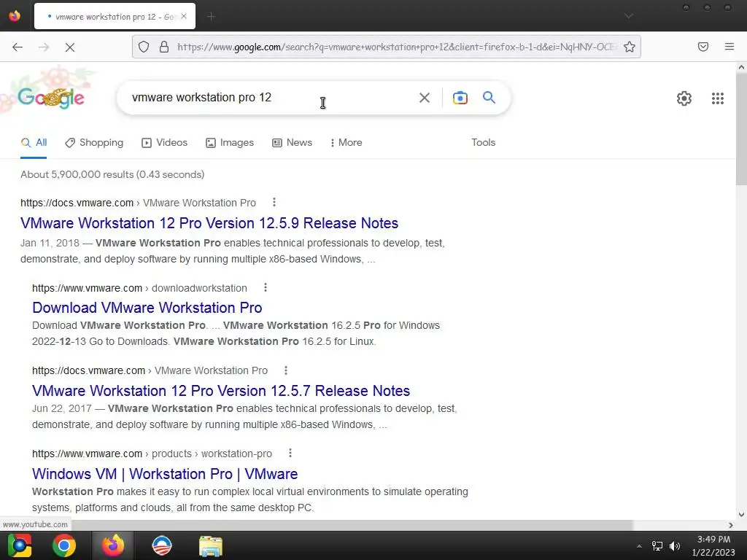Viewport: 747px width, 560px height.
Task: Open options for 12.5.9 Release Notes result
Action: tap(274, 202)
